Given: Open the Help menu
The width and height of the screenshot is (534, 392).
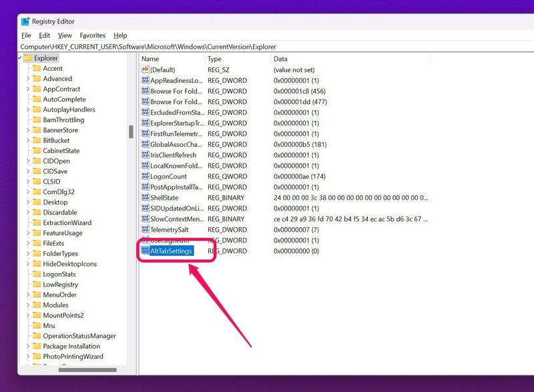Looking at the screenshot, I should click(120, 35).
